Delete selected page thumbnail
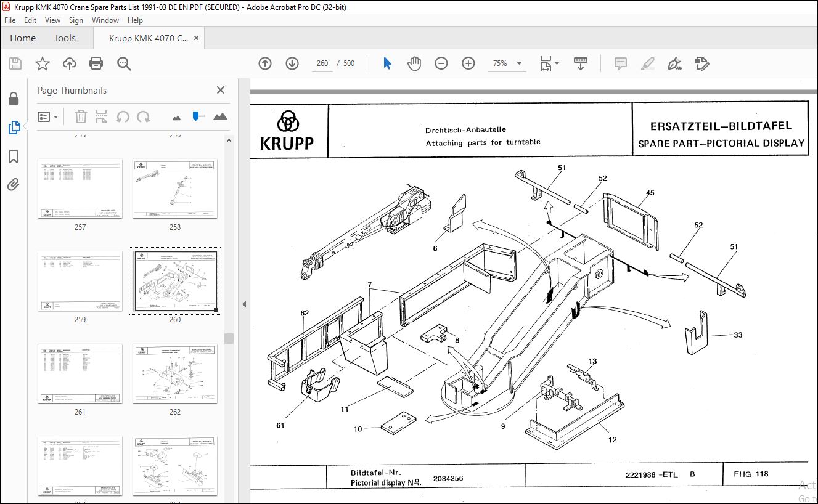The image size is (818, 504). pyautogui.click(x=81, y=116)
